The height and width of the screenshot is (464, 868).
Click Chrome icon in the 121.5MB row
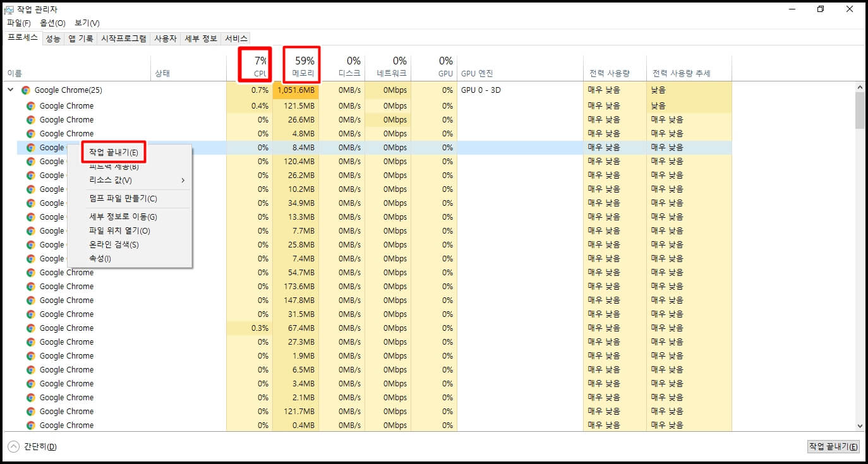[x=31, y=106]
